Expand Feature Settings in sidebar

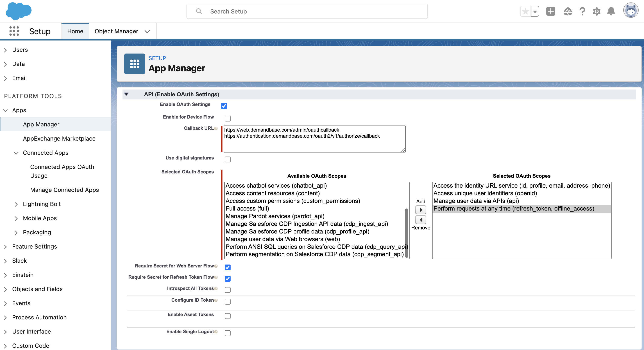[x=5, y=247]
